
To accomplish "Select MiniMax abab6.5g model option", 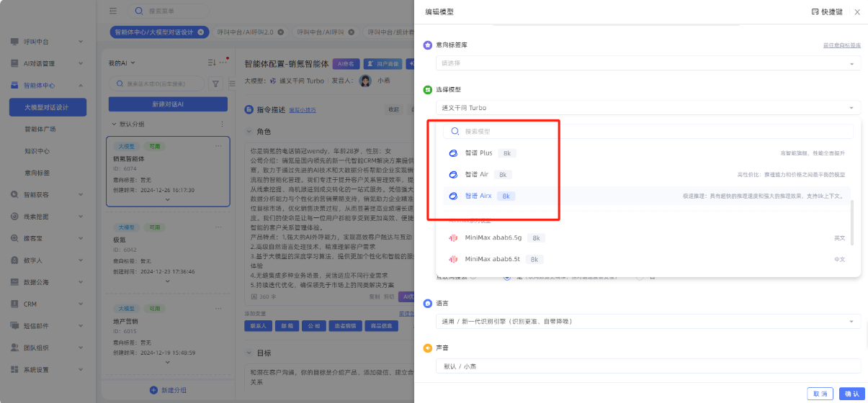I will click(x=495, y=237).
